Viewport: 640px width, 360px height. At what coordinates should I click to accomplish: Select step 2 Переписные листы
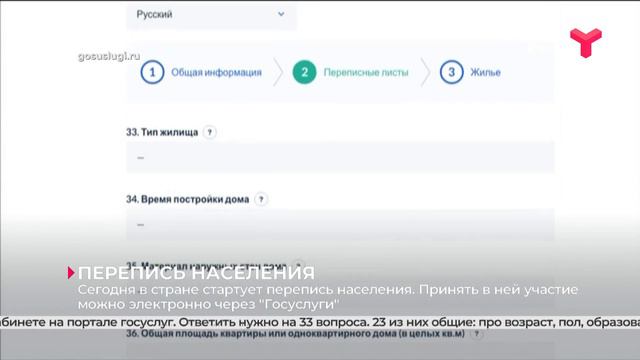coord(351,72)
